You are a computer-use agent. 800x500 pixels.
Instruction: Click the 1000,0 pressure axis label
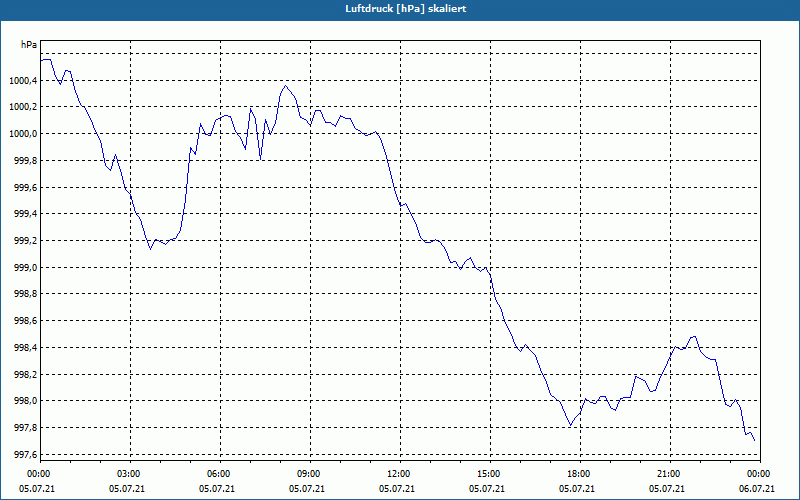23,134
